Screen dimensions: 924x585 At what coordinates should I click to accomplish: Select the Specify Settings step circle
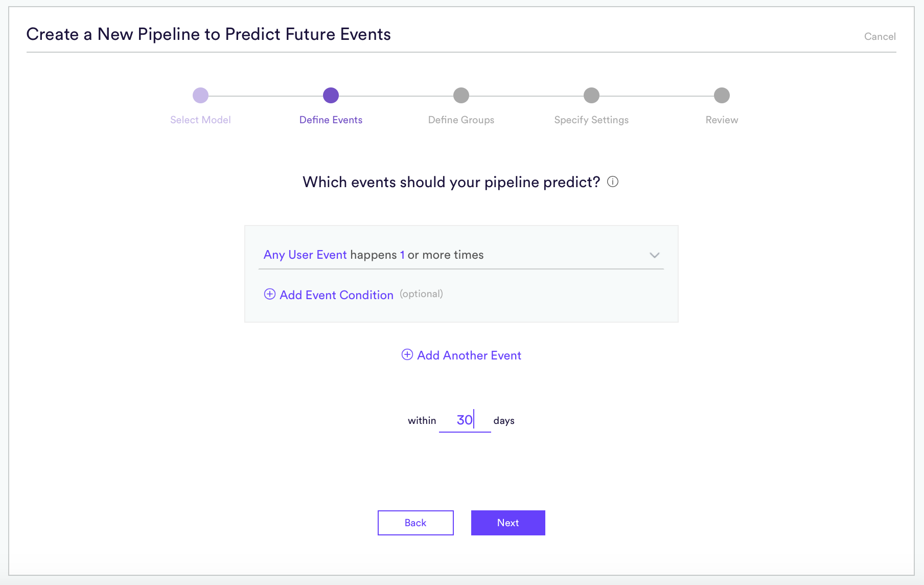pyautogui.click(x=591, y=95)
